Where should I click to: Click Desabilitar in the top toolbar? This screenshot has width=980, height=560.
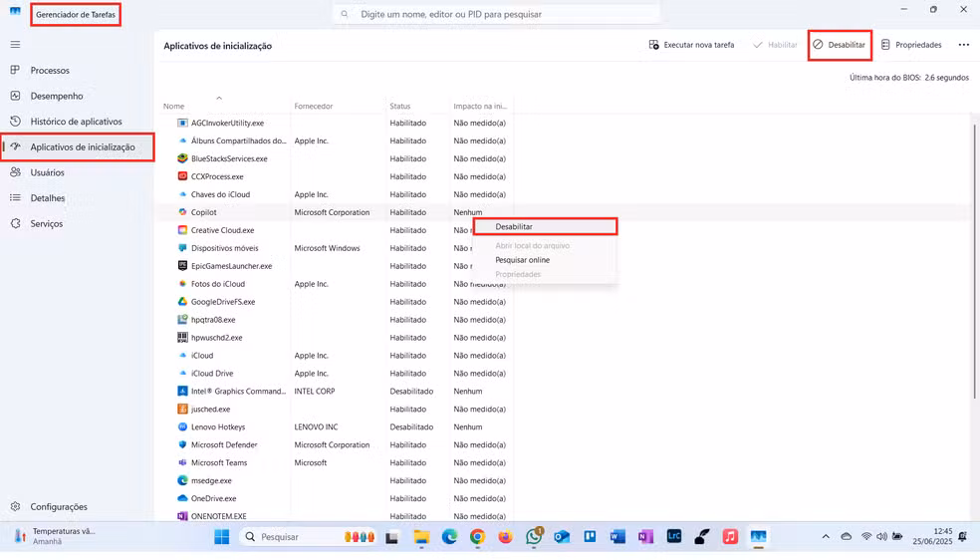(840, 45)
